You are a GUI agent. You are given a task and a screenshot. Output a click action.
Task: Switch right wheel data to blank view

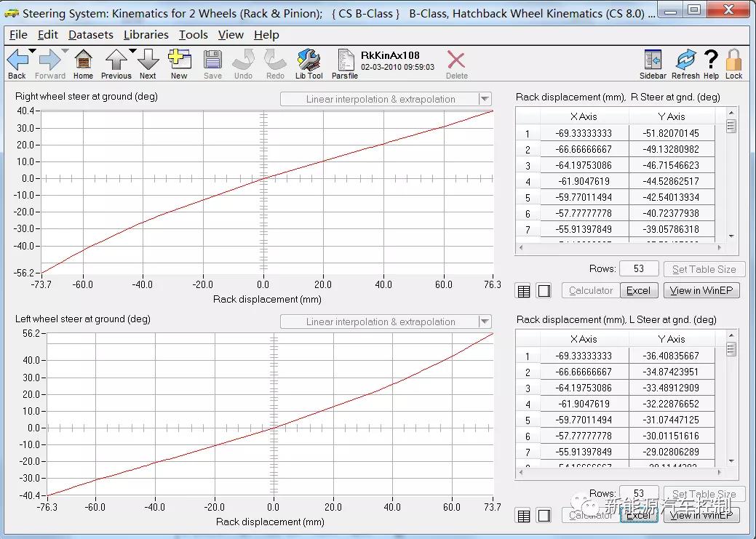[544, 291]
